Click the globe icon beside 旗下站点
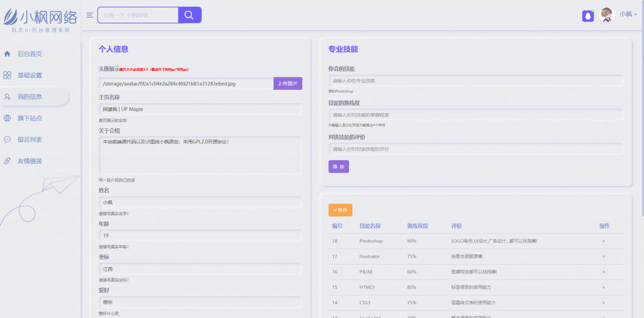 point(7,118)
